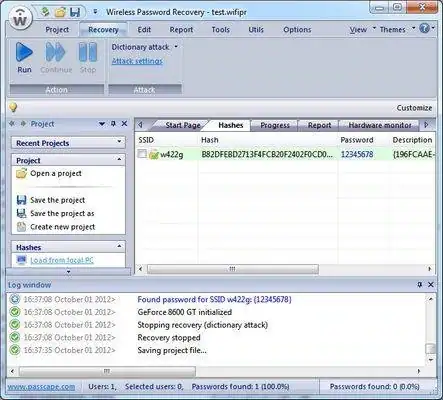Open the Options ribbon tab
This screenshot has width=443, height=400.
click(x=297, y=30)
